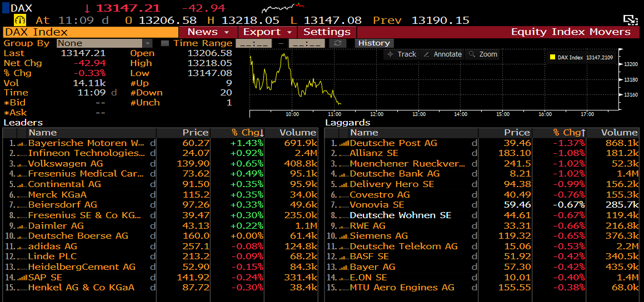Click the Time Range end time field

click(307, 43)
